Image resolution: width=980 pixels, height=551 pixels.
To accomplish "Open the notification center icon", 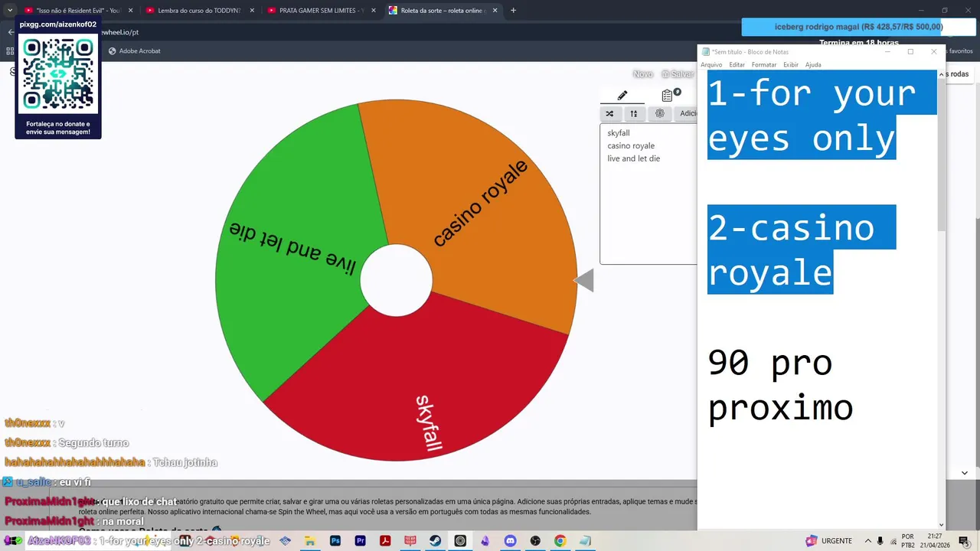I will [x=964, y=541].
